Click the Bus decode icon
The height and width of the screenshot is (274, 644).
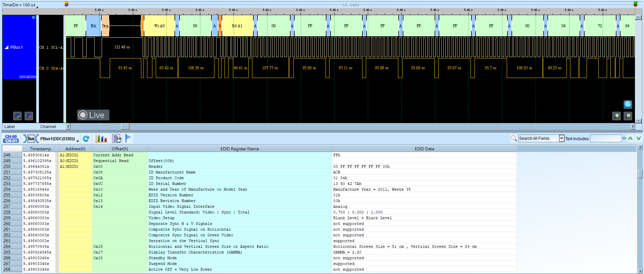(31, 139)
